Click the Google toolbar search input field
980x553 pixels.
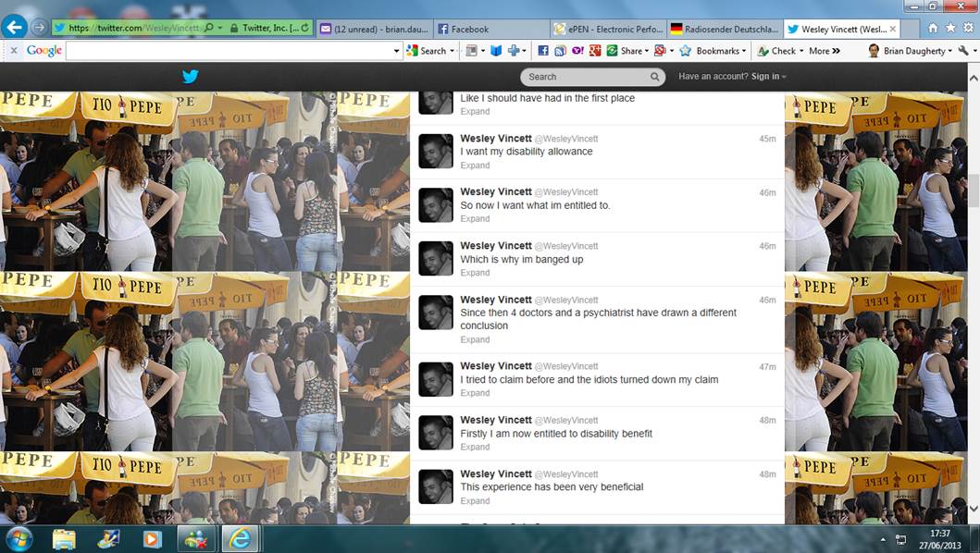229,51
